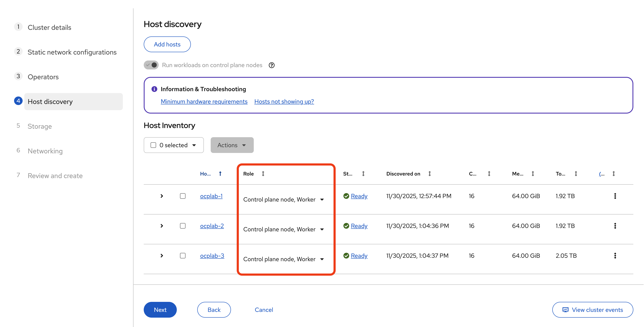The height and width of the screenshot is (327, 644).
Task: Check the checkbox for ocplab-2
Action: [x=183, y=226]
